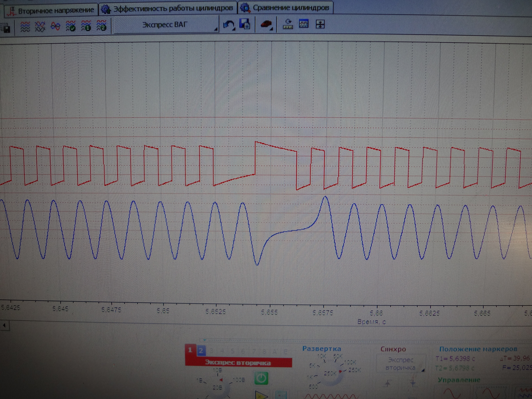Toggle the green power button

point(261,378)
